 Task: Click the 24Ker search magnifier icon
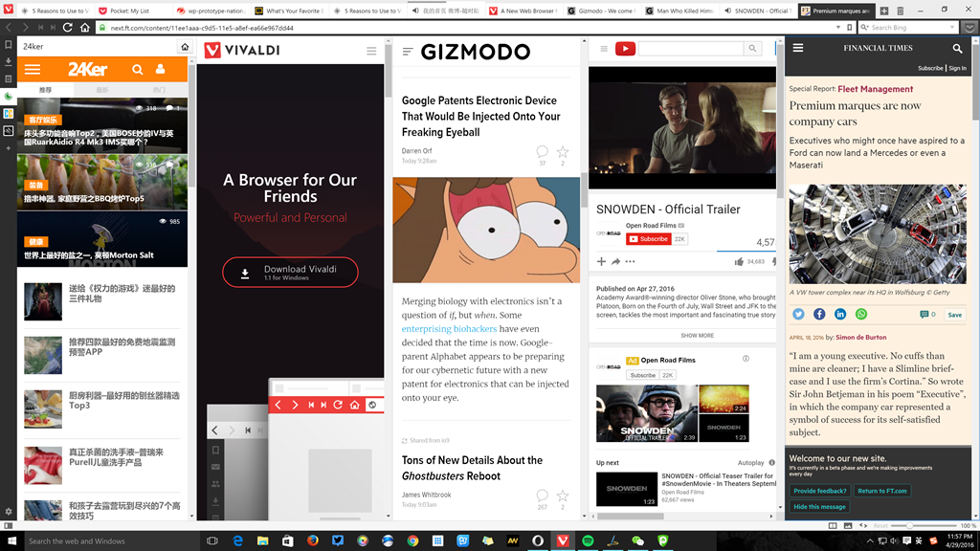(x=138, y=70)
